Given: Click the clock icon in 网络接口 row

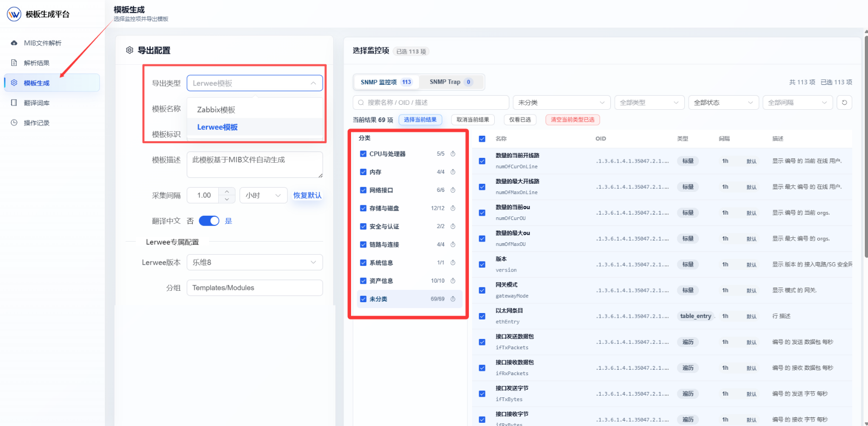Looking at the screenshot, I should [453, 190].
